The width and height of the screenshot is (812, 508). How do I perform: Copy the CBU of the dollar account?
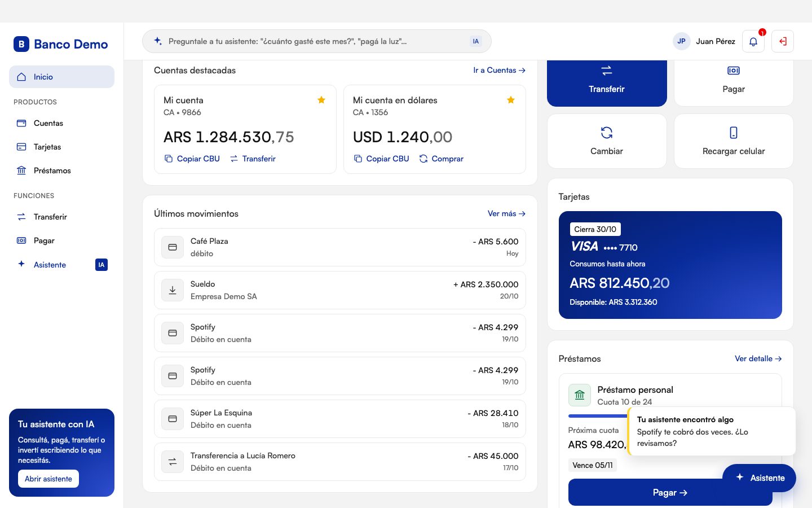381,159
